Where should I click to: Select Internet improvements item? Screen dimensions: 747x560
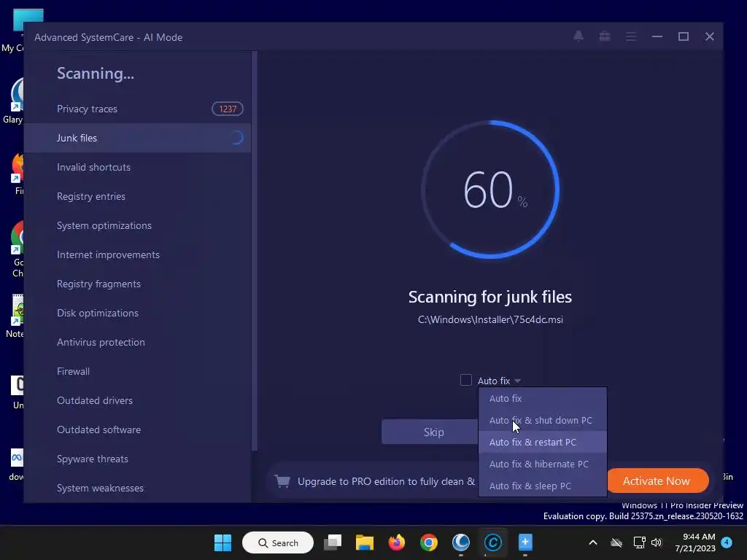pyautogui.click(x=138, y=254)
